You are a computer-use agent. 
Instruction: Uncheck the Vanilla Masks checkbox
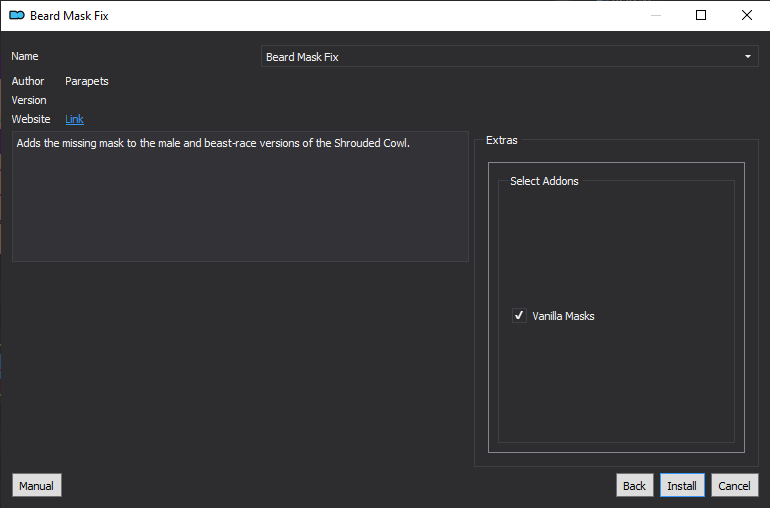(x=519, y=315)
